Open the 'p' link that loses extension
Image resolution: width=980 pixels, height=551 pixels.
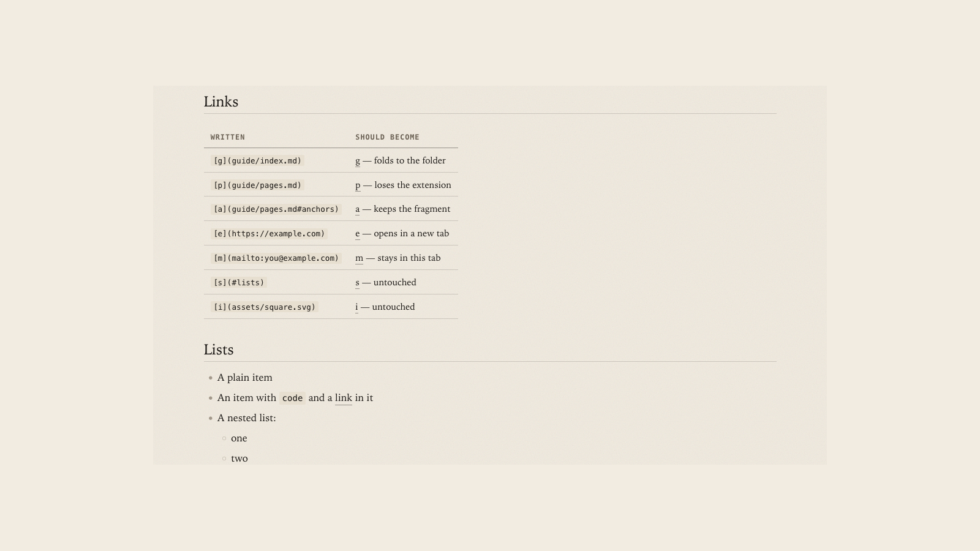358,185
